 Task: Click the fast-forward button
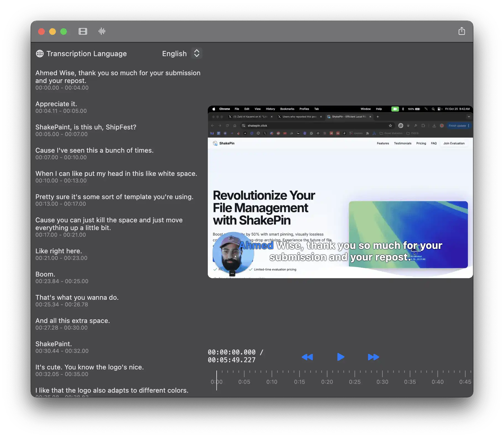click(373, 357)
